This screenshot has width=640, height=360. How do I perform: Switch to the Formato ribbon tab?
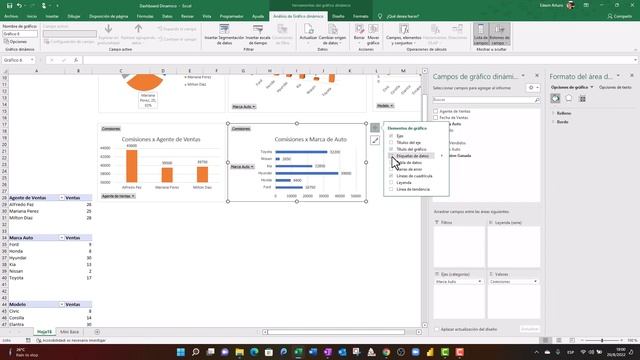(x=360, y=16)
